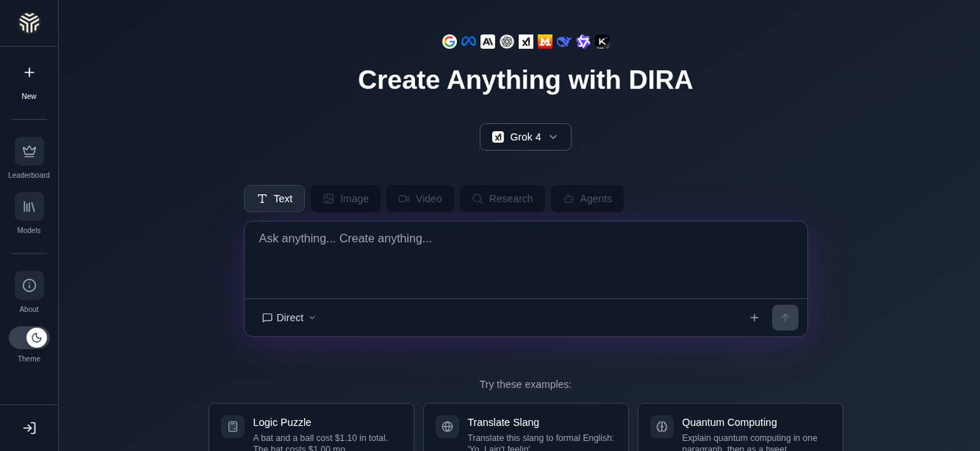Open the Research tab
The width and height of the screenshot is (980, 451).
point(502,199)
